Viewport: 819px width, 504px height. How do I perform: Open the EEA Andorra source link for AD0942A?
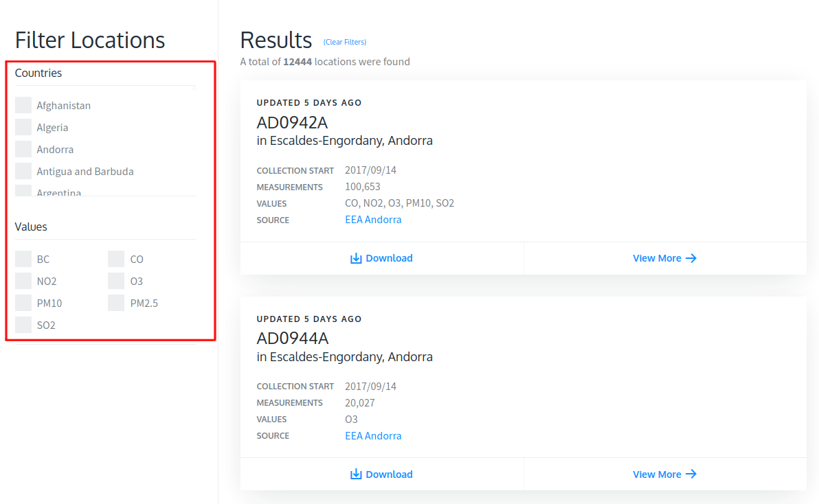[373, 220]
